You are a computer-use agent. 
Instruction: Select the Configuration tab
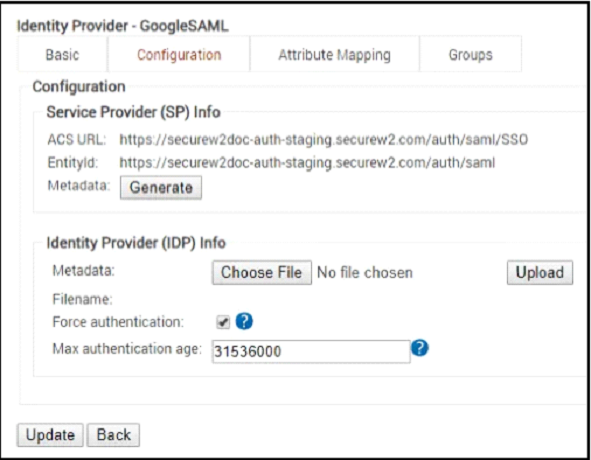tap(179, 55)
